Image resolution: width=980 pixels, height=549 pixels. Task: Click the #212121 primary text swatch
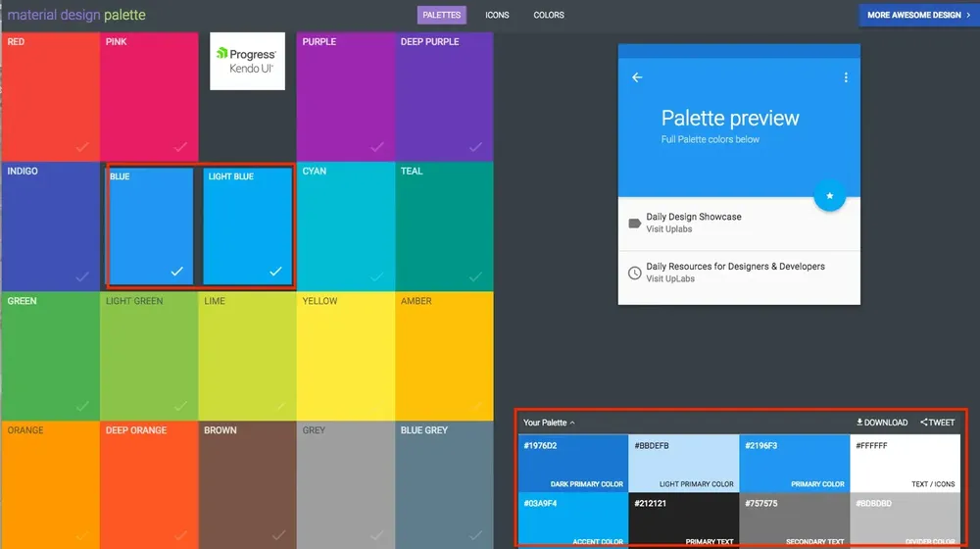pyautogui.click(x=684, y=520)
